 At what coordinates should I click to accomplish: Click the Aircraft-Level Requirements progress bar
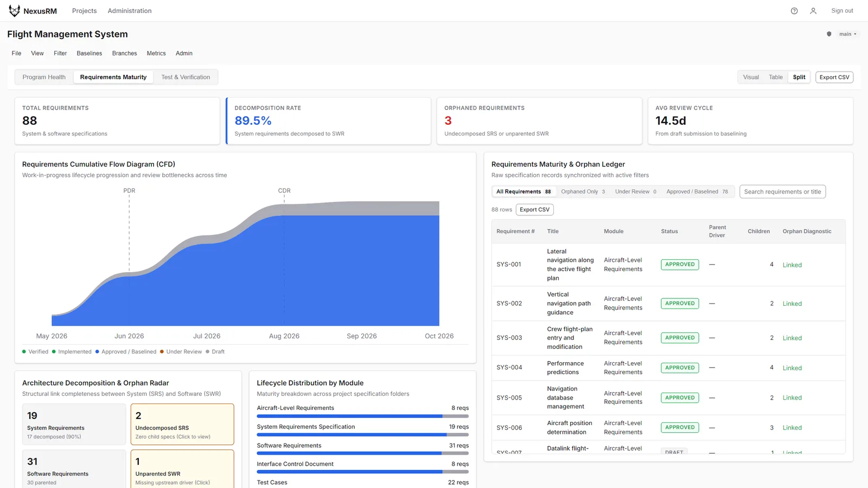(362, 416)
